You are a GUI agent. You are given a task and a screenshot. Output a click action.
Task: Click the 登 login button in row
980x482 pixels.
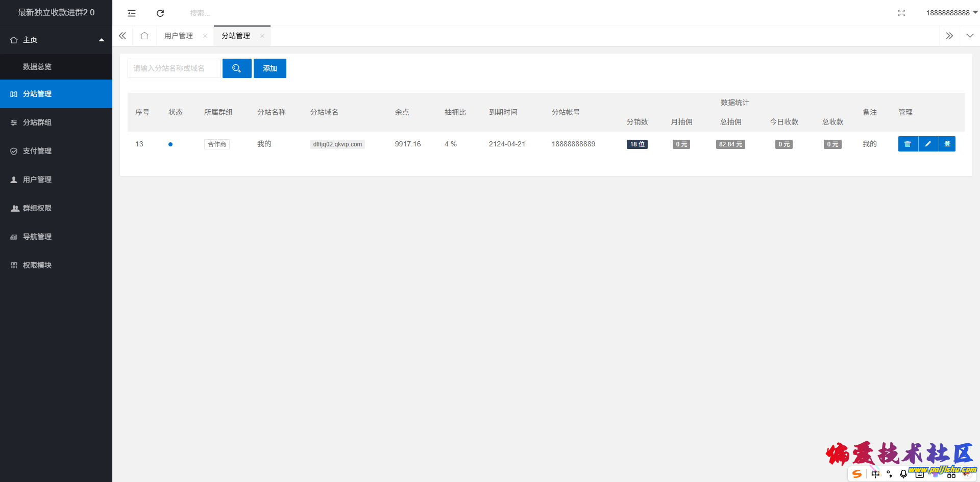[947, 144]
